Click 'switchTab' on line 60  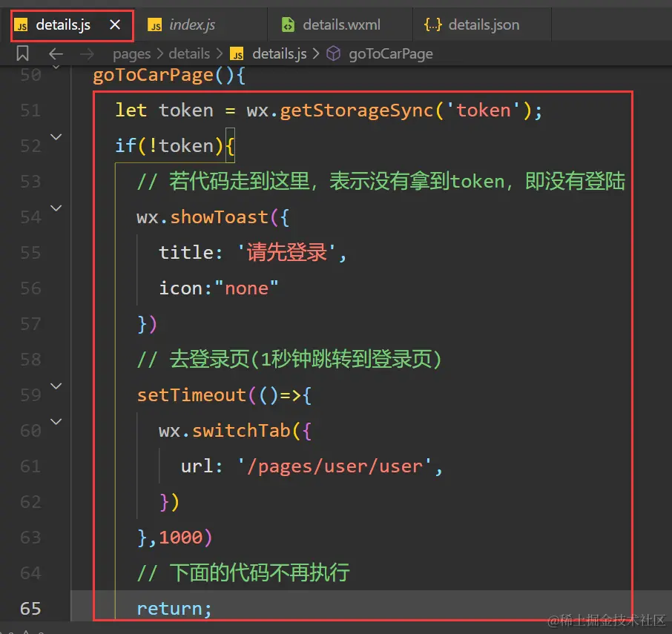(241, 431)
